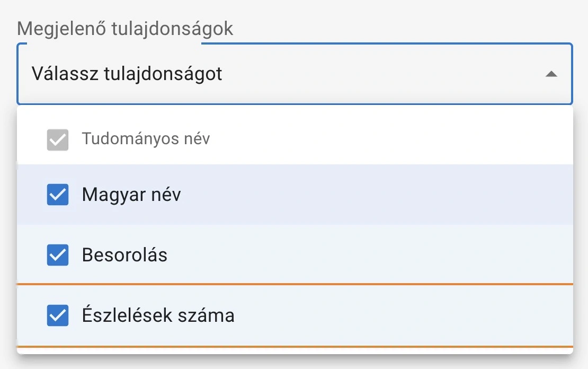This screenshot has height=369, width=588.
Task: Click the Besorolás option label
Action: point(124,255)
